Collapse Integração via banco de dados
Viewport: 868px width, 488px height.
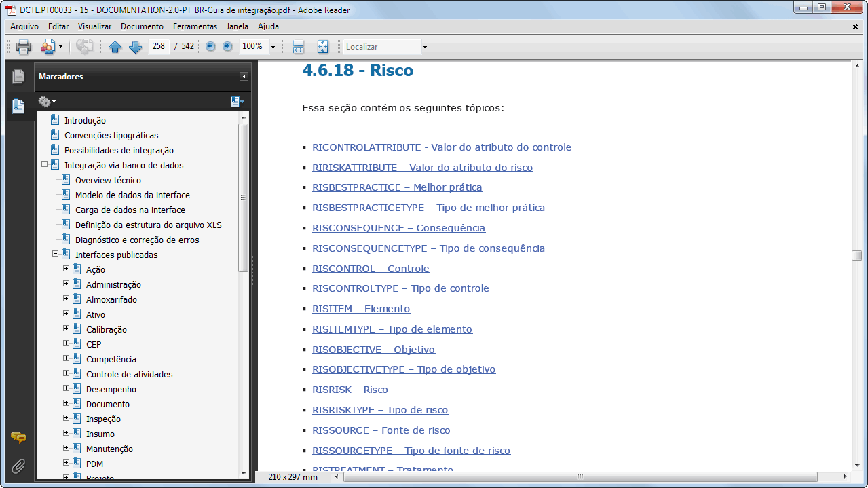click(x=45, y=164)
